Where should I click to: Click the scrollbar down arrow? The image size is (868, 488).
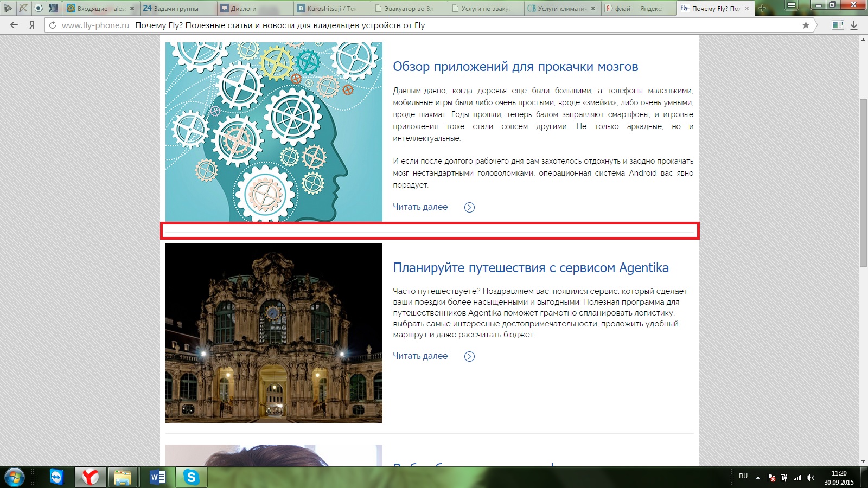pos(863,461)
